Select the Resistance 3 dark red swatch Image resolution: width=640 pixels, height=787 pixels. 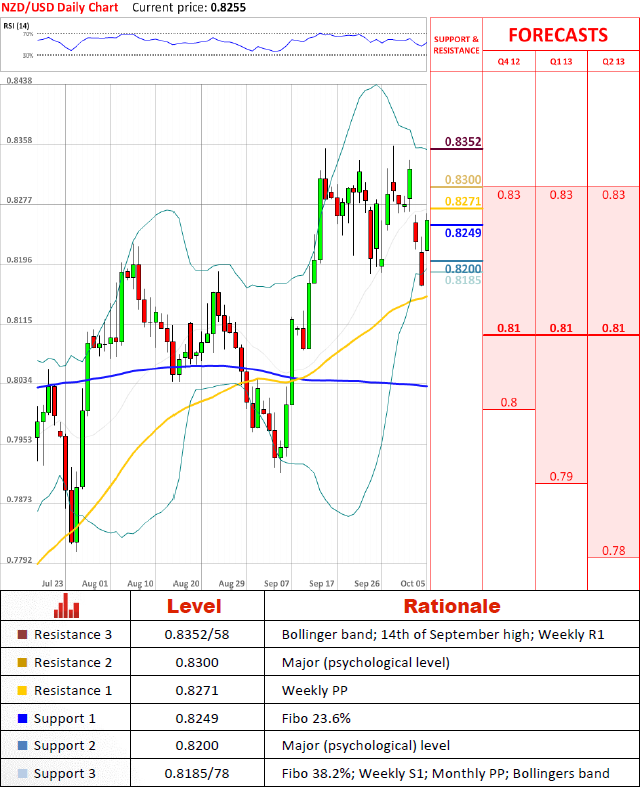(x=23, y=634)
